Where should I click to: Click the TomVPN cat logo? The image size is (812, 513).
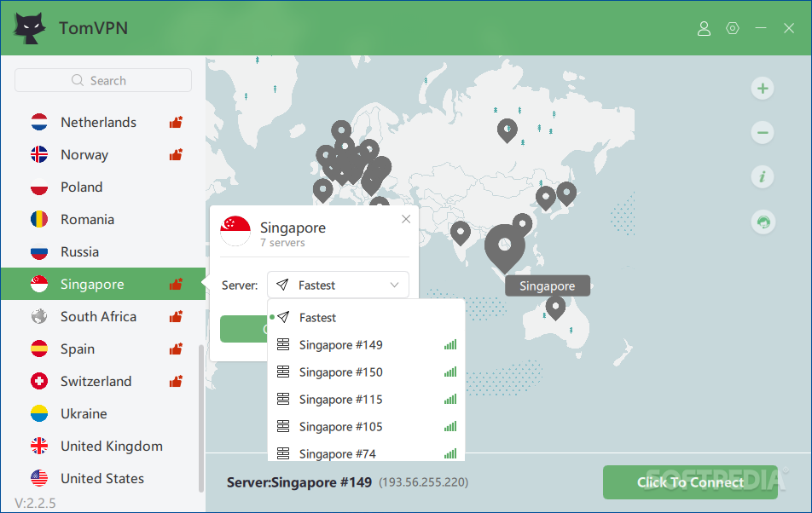click(28, 28)
